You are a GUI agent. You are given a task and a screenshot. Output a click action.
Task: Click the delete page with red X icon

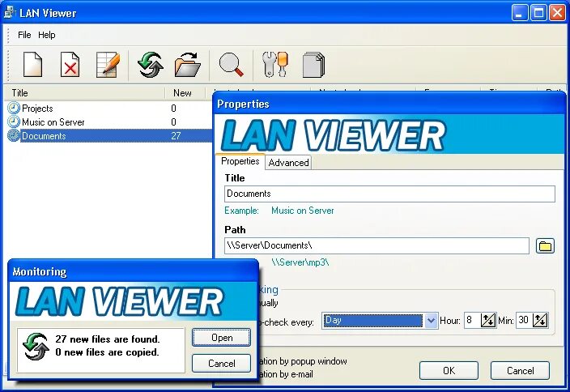pyautogui.click(x=70, y=64)
